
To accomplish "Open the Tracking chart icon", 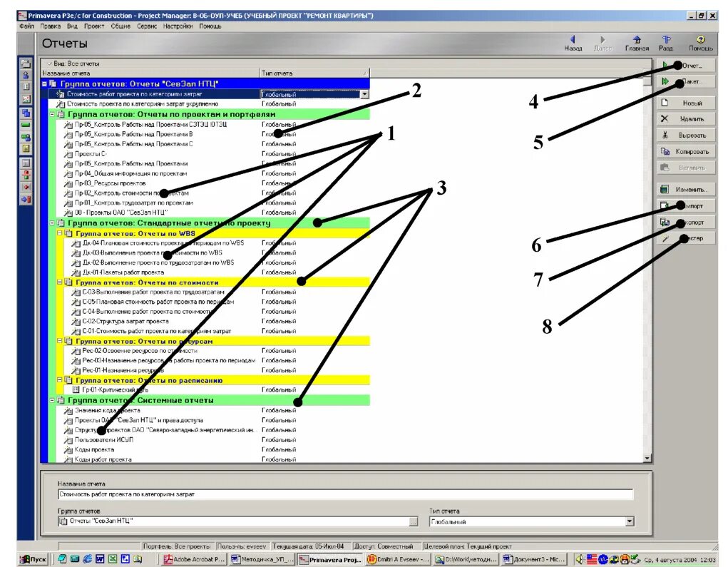I will tap(26, 99).
